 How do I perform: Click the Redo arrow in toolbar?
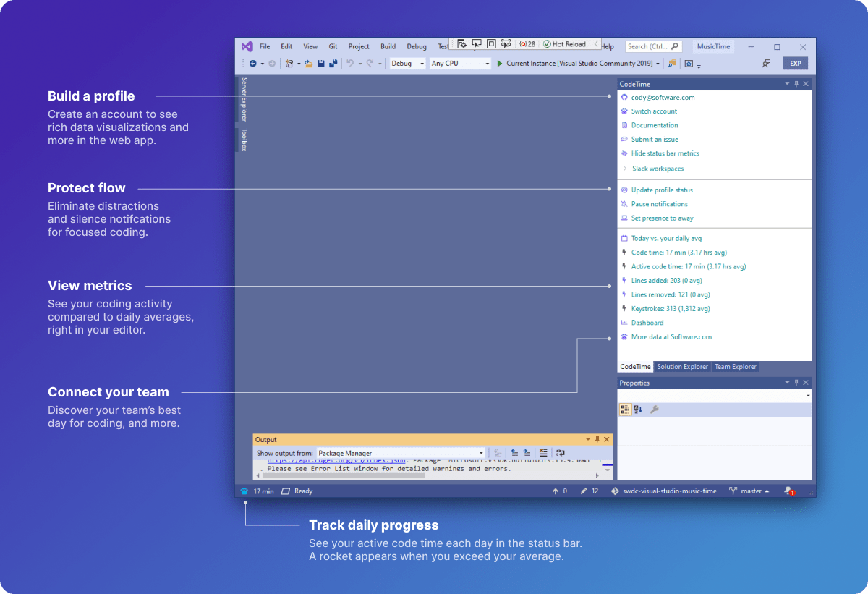click(370, 64)
